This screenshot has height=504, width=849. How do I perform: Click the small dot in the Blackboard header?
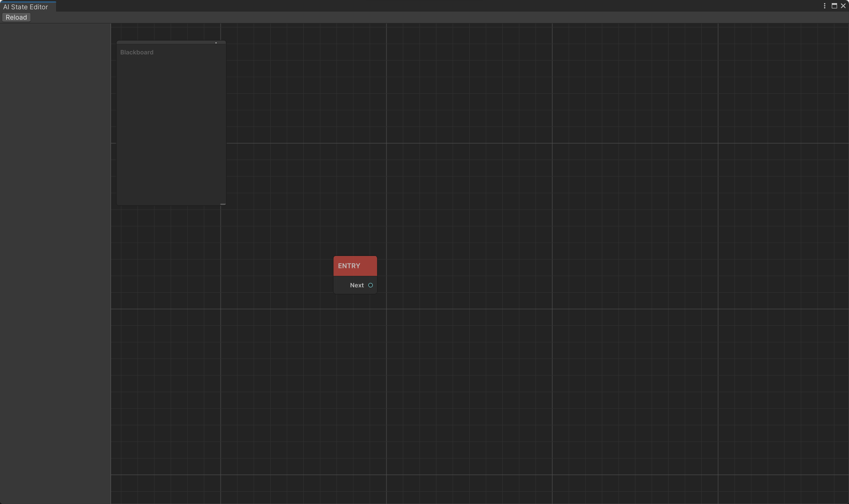[216, 43]
